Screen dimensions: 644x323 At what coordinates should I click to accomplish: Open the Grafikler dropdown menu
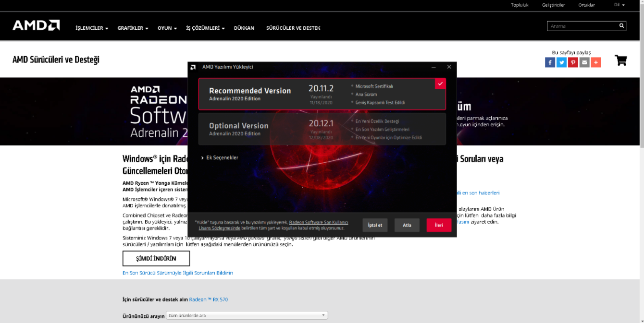tap(133, 28)
